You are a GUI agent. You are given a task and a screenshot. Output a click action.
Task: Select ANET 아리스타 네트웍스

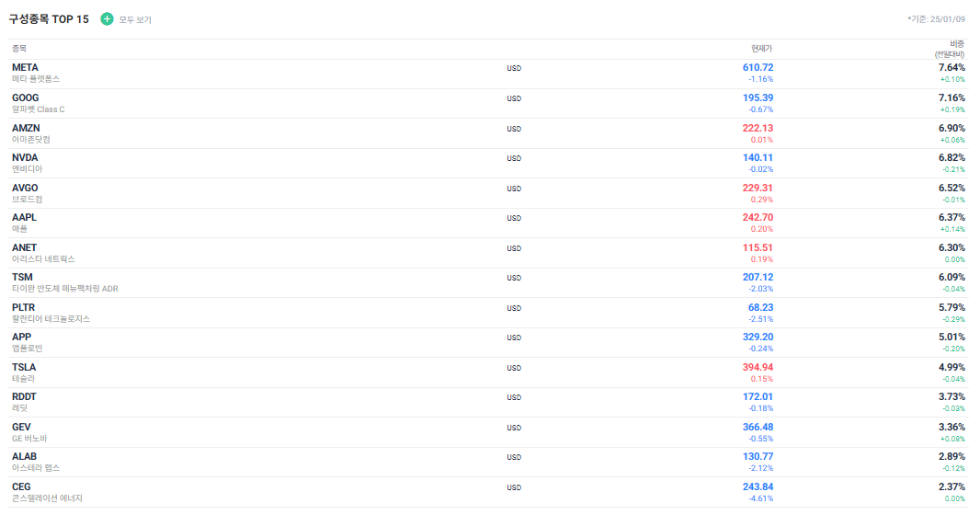[43, 253]
